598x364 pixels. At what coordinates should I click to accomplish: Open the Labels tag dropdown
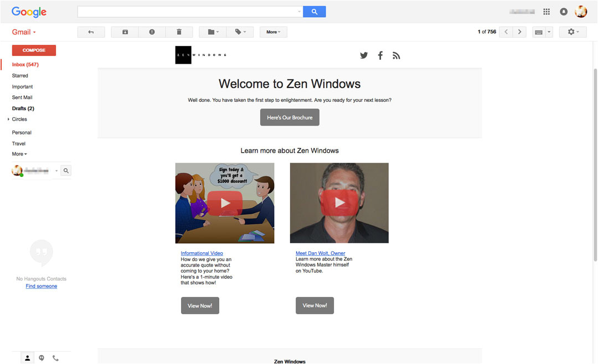[240, 32]
